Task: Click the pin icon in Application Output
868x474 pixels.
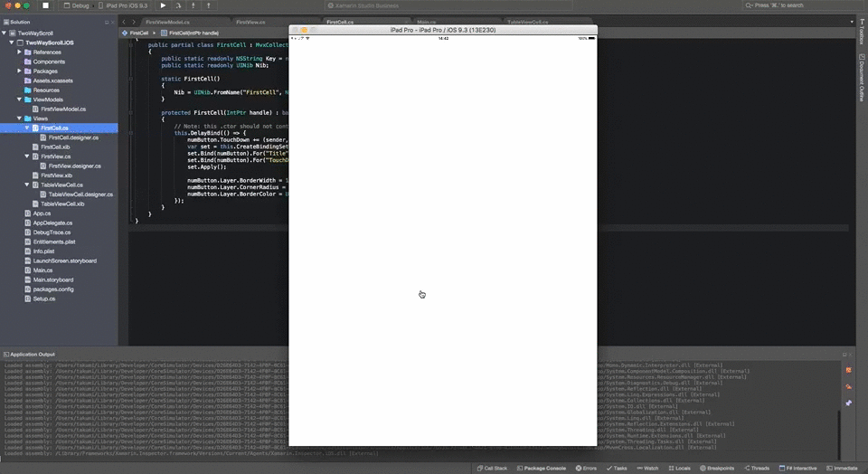Action: pyautogui.click(x=849, y=403)
